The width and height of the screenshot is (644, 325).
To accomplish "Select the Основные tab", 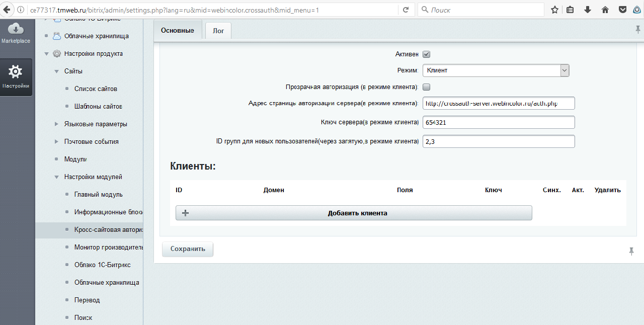I will pyautogui.click(x=177, y=31).
